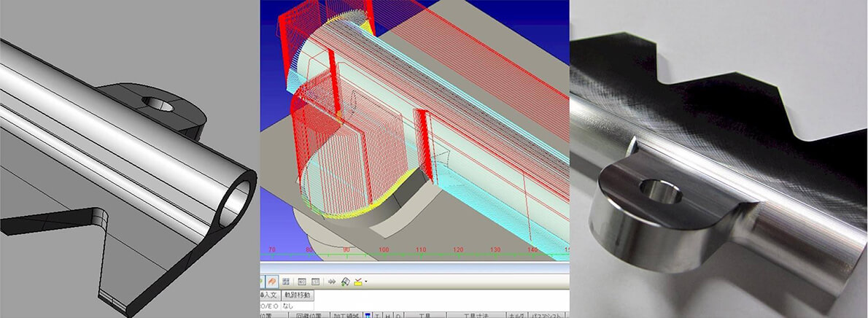Screen dimensions: 868x318
Task: Click the machined metal part photo
Action: (x=719, y=159)
